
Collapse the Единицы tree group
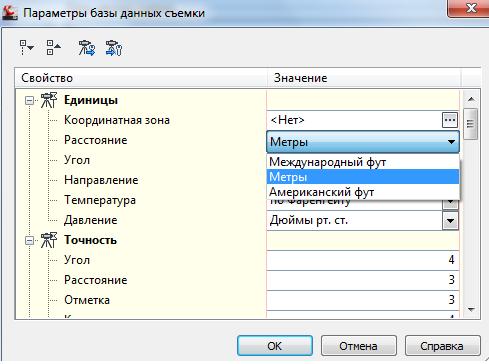[x=30, y=100]
